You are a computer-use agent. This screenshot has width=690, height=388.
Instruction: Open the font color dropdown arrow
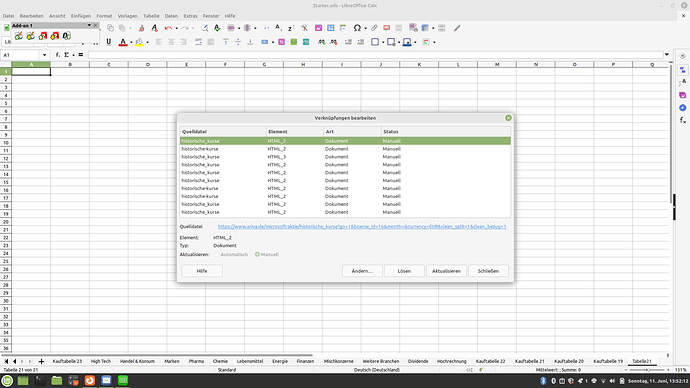131,42
